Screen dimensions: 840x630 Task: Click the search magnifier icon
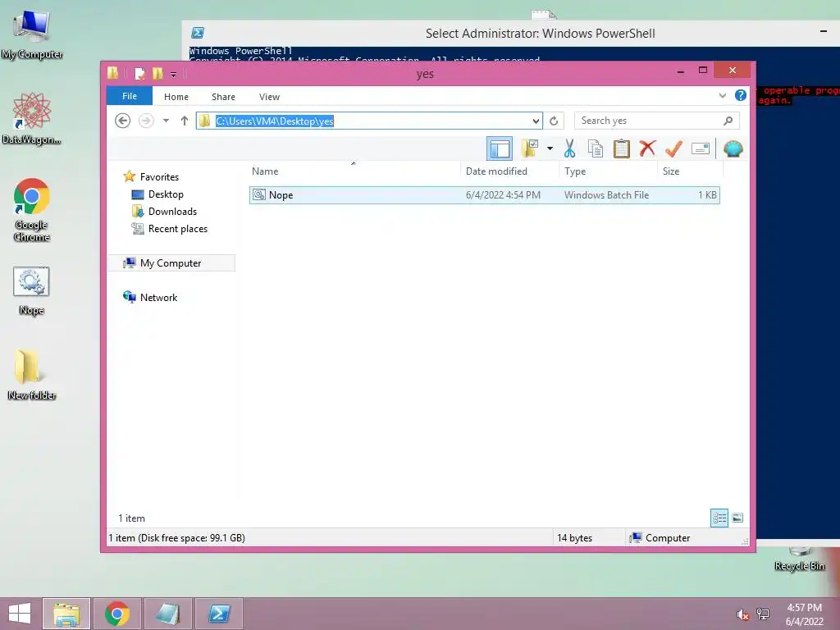(x=728, y=121)
